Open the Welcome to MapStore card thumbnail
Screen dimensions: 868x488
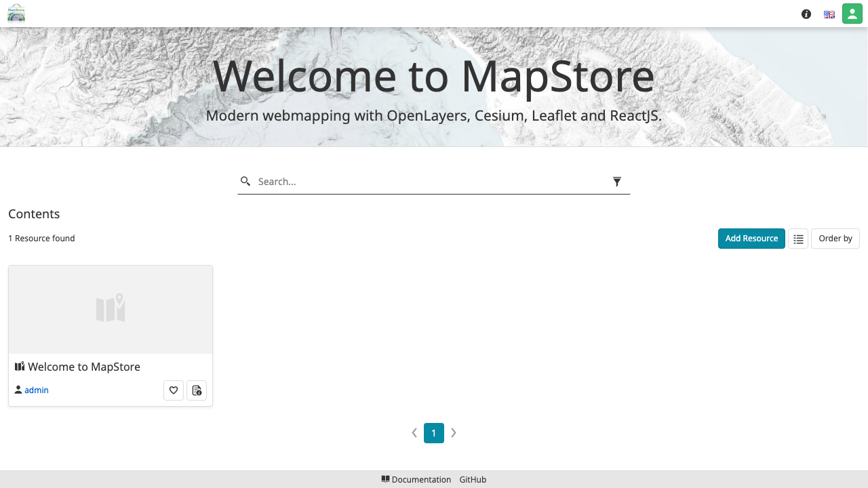[111, 310]
